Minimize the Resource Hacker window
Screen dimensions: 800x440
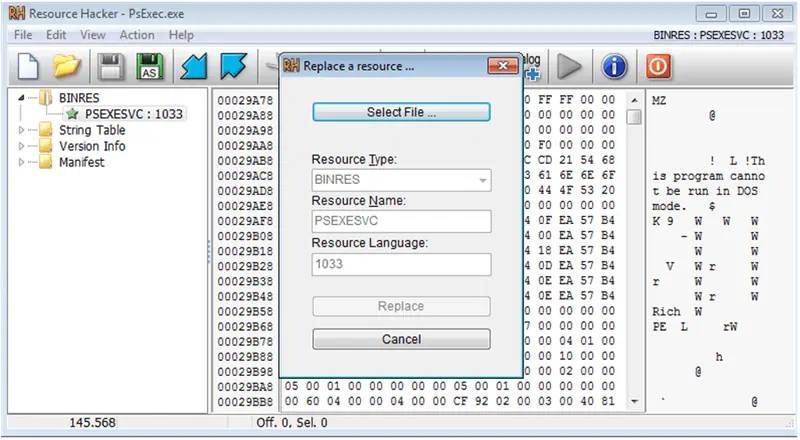(711, 14)
